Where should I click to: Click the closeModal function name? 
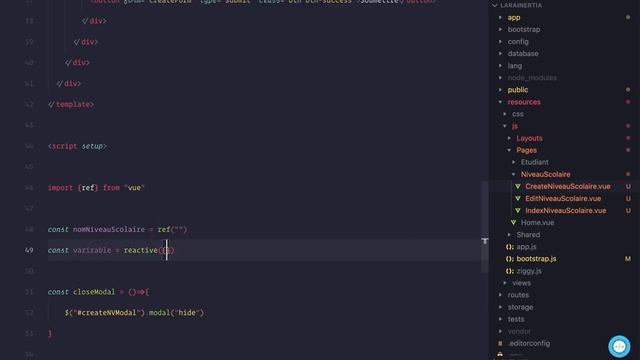pos(94,292)
